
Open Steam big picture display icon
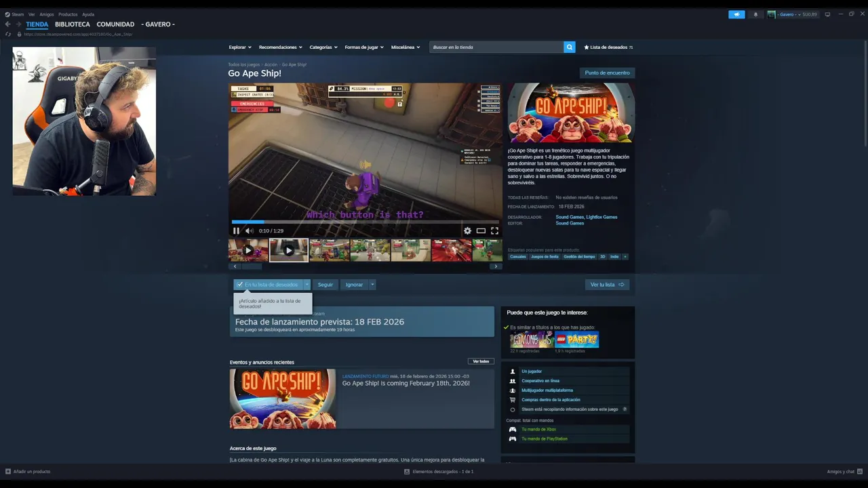(827, 14)
